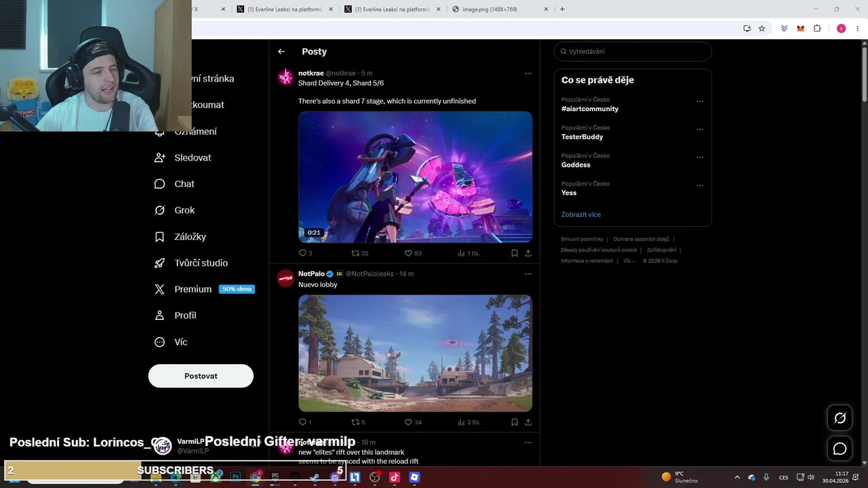Screen dimensions: 868x488
Task: Share the notkrae Shard Delivery post
Action: (528, 253)
